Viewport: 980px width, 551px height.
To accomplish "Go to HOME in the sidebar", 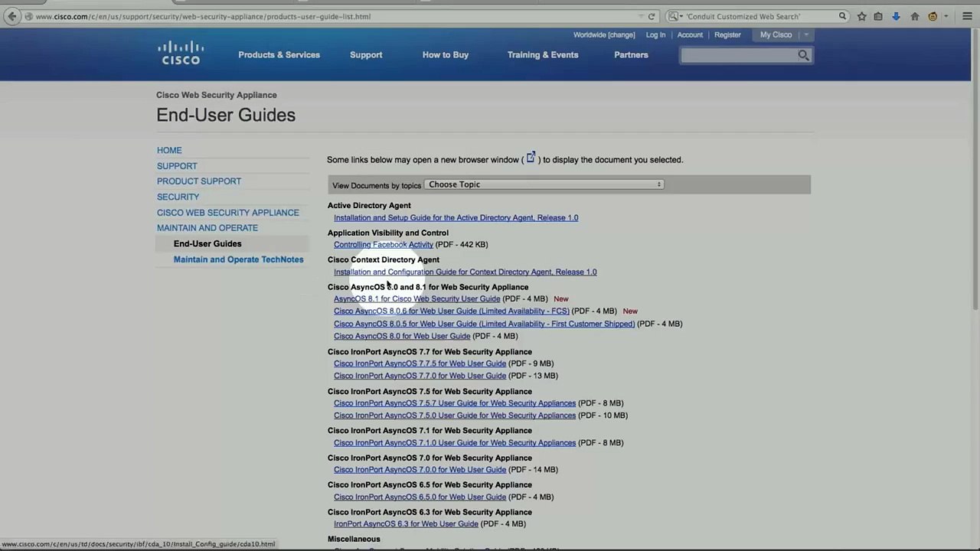I will click(169, 151).
